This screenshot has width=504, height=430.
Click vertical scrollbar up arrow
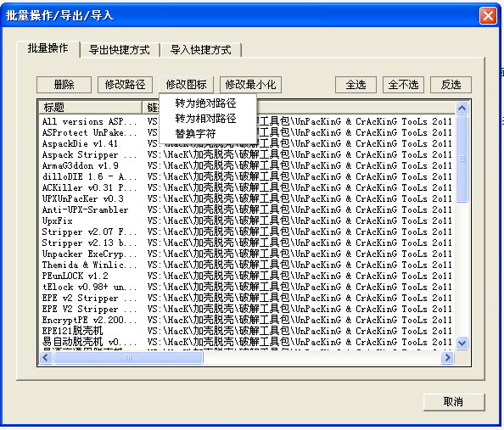click(462, 108)
